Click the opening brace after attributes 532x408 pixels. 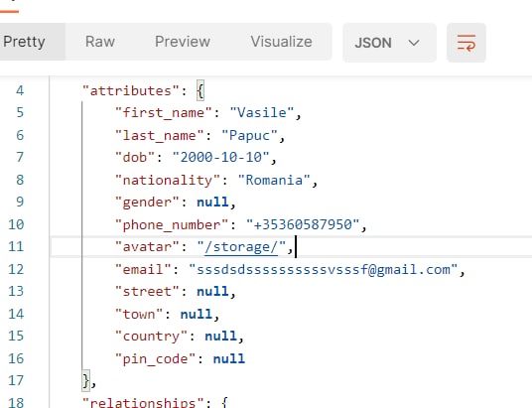(200, 91)
